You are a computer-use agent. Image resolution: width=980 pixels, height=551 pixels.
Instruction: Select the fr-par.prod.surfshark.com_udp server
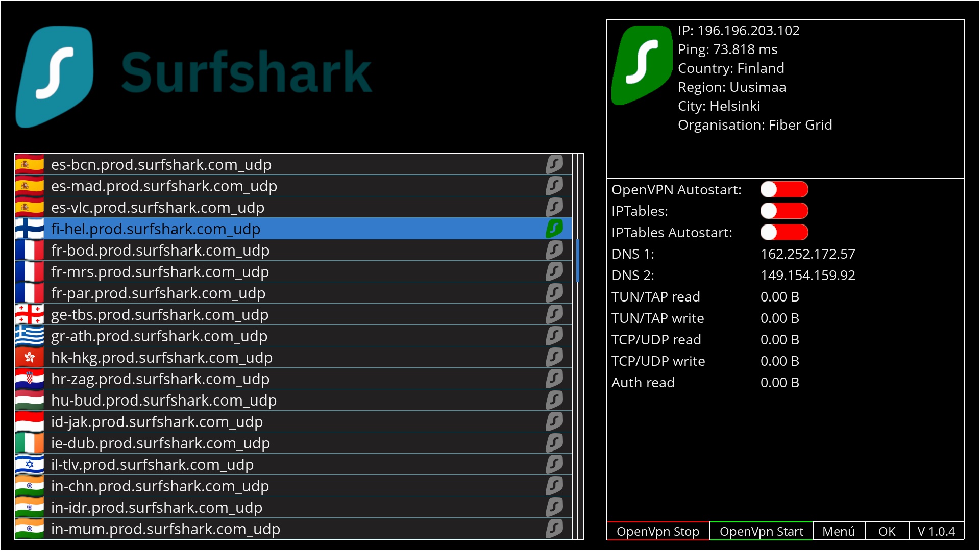(x=158, y=293)
